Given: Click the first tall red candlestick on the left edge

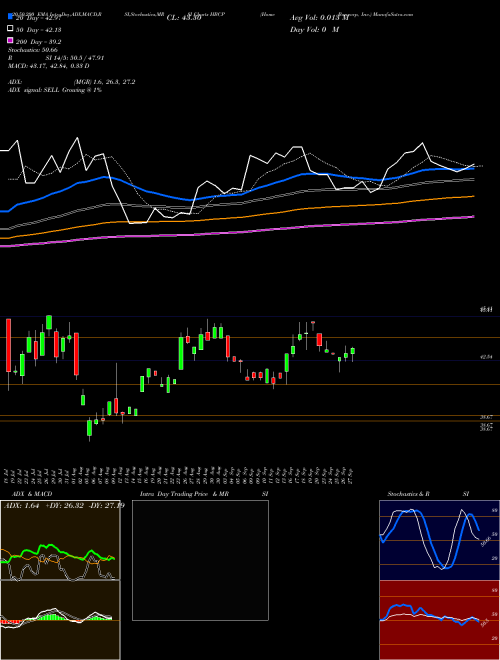Looking at the screenshot, I should point(8,345).
